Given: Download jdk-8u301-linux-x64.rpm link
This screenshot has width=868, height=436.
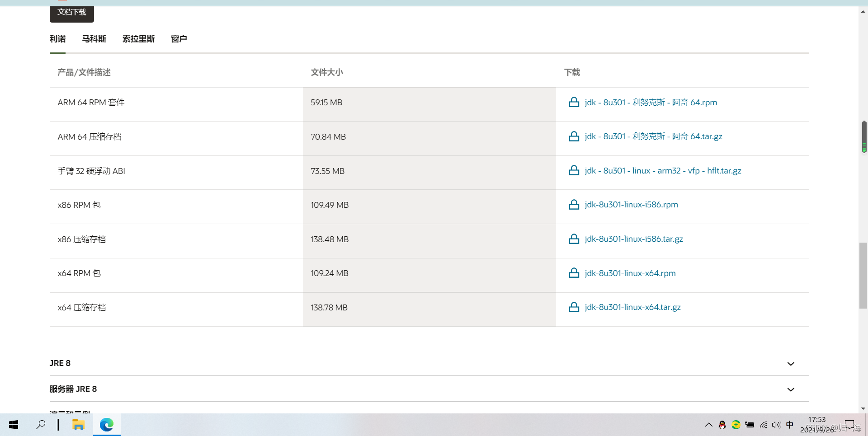Looking at the screenshot, I should (630, 273).
